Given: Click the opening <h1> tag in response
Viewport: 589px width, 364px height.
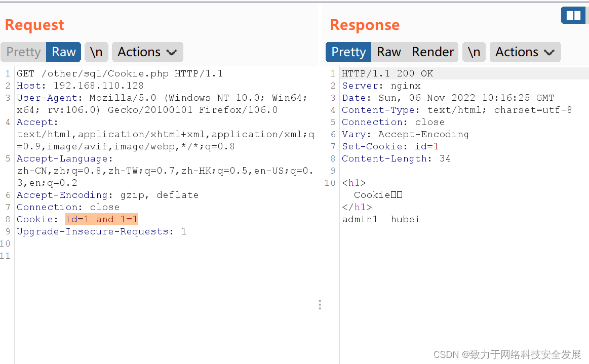Looking at the screenshot, I should point(354,183).
